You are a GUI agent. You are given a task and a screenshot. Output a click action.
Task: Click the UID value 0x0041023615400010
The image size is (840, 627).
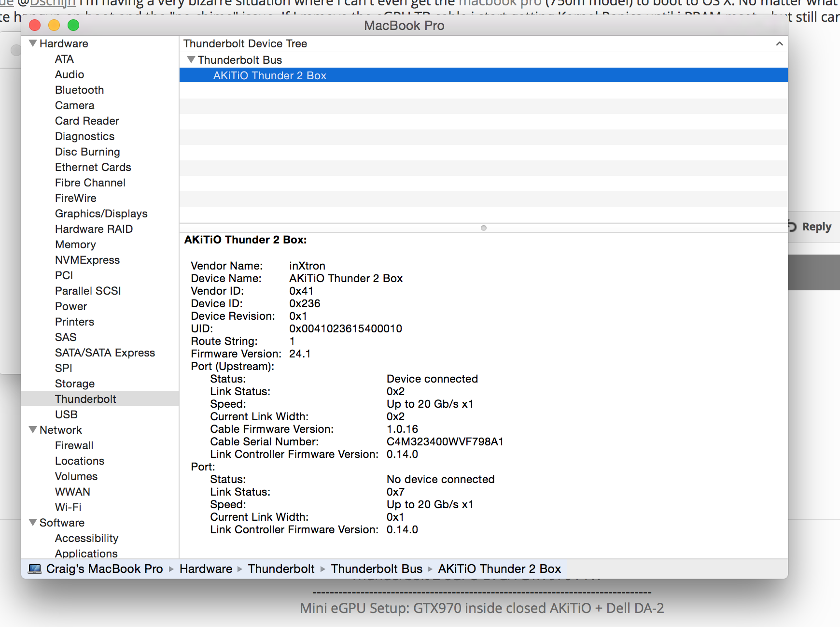[x=346, y=328]
